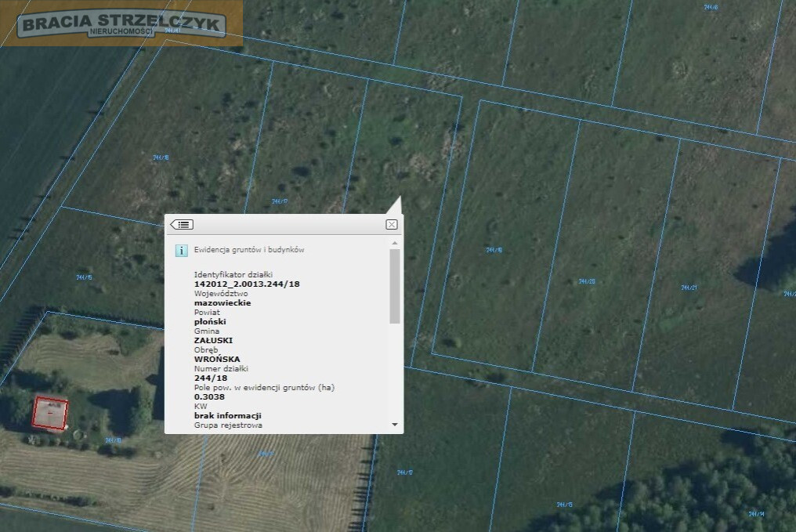Select parcel label 244/21 on the map
The height and width of the screenshot is (532, 796).
[689, 288]
